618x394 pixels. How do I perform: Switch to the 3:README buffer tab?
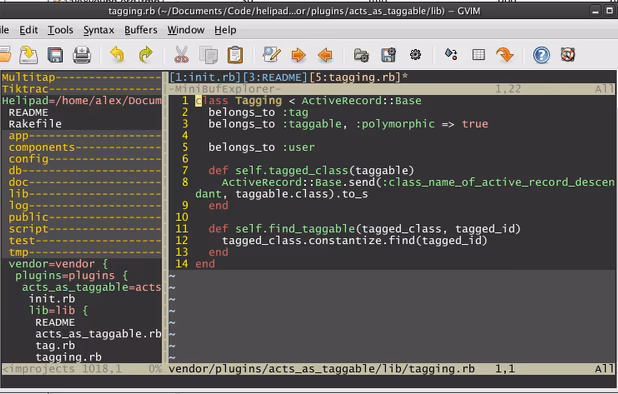(x=275, y=77)
